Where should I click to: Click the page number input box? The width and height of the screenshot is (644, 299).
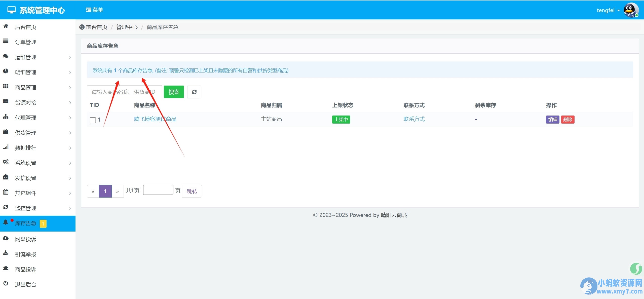pyautogui.click(x=158, y=190)
